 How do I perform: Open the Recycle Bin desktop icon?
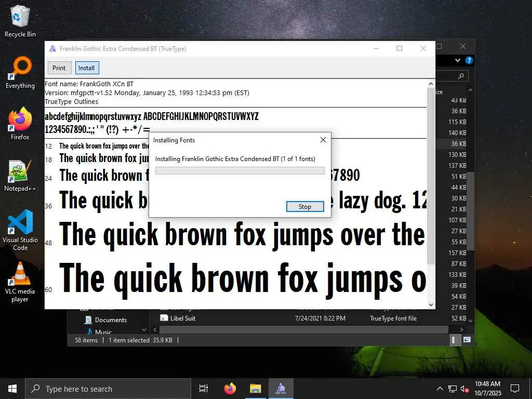(20, 21)
